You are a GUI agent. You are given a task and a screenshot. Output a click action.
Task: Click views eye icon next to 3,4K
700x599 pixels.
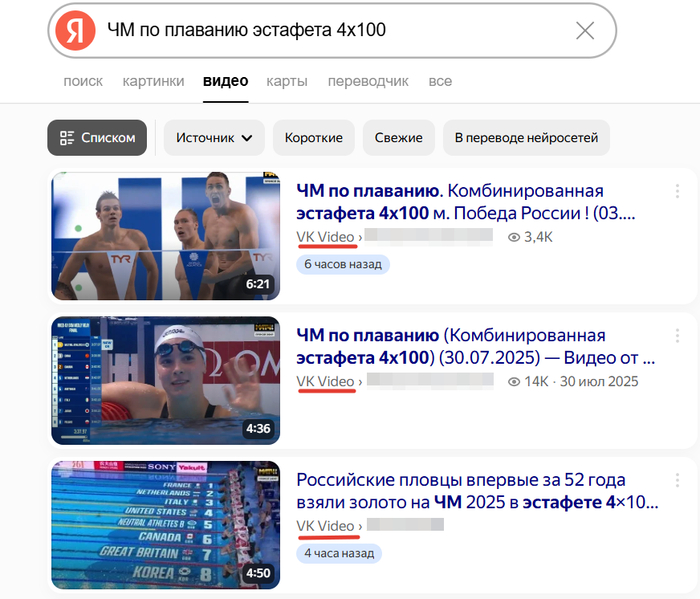pyautogui.click(x=514, y=237)
